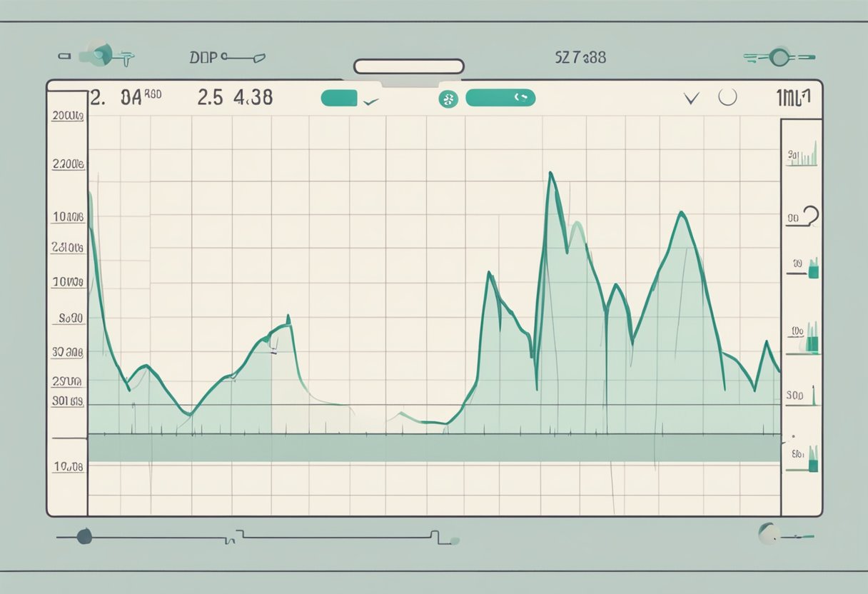Click the SZ 7:38 readout

[580, 57]
